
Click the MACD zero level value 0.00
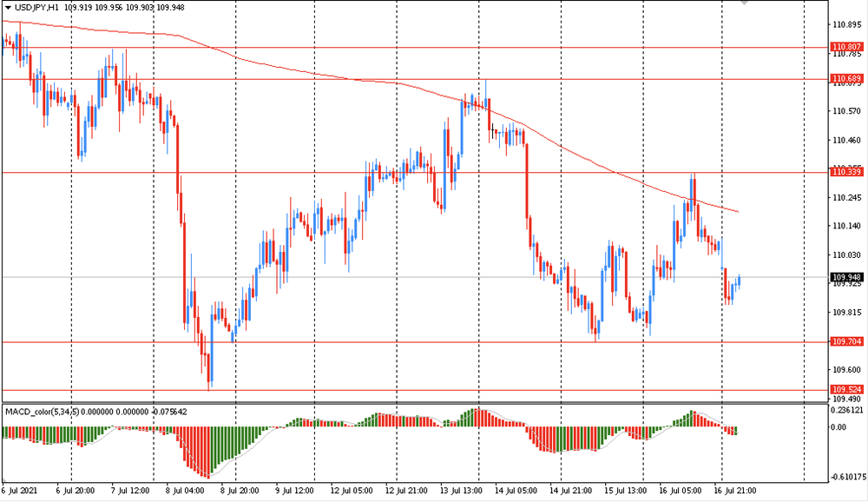click(839, 427)
